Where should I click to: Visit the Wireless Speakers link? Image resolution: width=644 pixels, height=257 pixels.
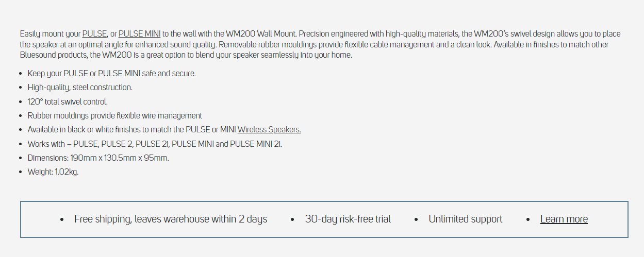269,130
